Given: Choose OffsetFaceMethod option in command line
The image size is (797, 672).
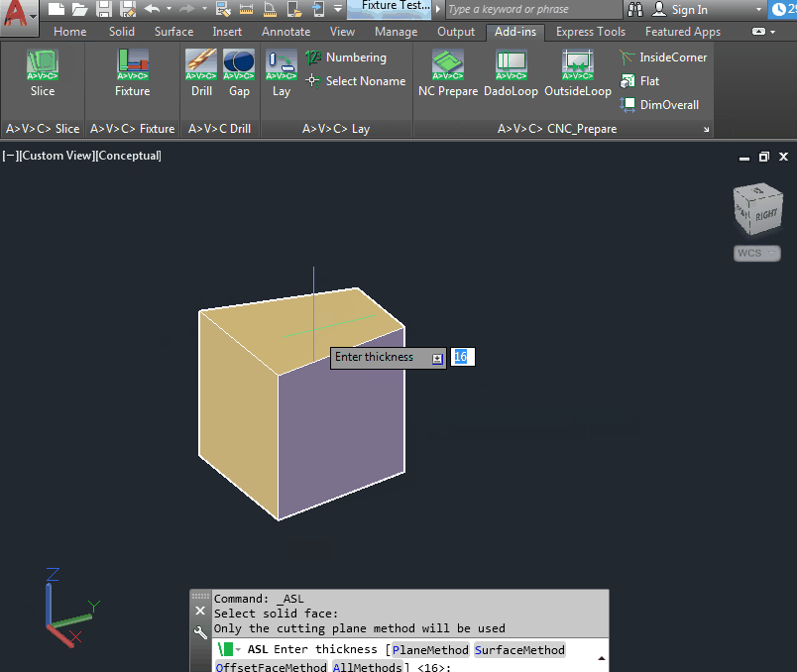Looking at the screenshot, I should 271,666.
